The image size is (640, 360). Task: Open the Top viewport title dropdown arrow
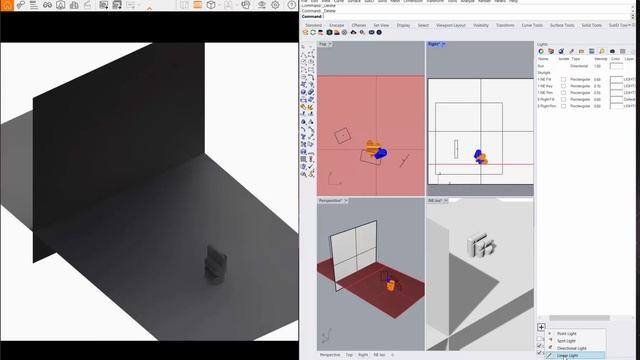click(x=330, y=44)
